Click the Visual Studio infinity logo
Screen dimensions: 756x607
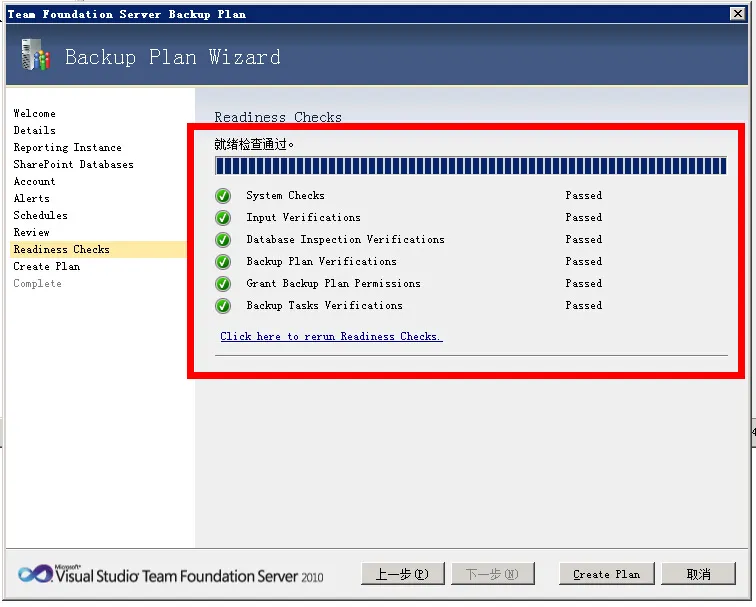click(35, 574)
